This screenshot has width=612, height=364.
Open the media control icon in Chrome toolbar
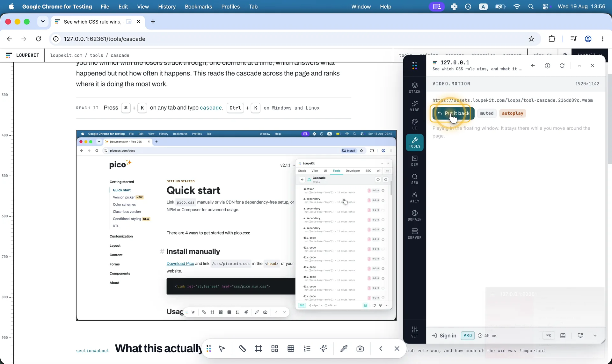point(573,39)
